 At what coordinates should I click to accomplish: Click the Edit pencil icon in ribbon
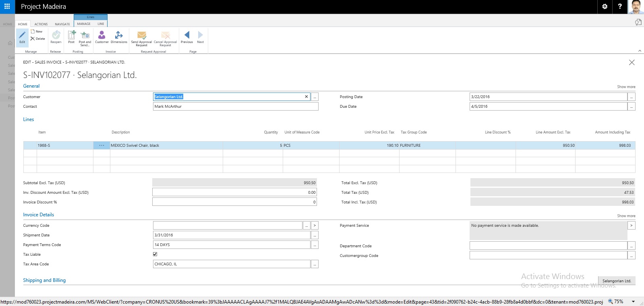click(22, 36)
